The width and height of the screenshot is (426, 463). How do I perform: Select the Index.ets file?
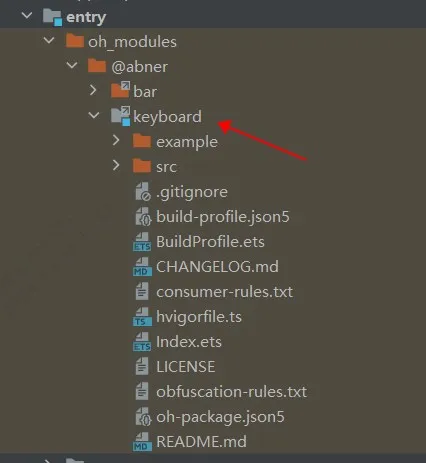coord(189,342)
